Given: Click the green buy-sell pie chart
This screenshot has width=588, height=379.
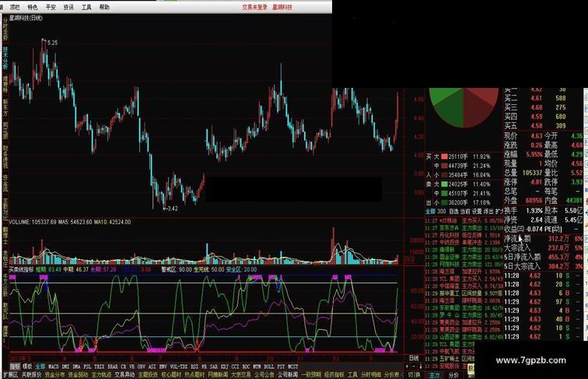Looking at the screenshot, I should [x=464, y=106].
